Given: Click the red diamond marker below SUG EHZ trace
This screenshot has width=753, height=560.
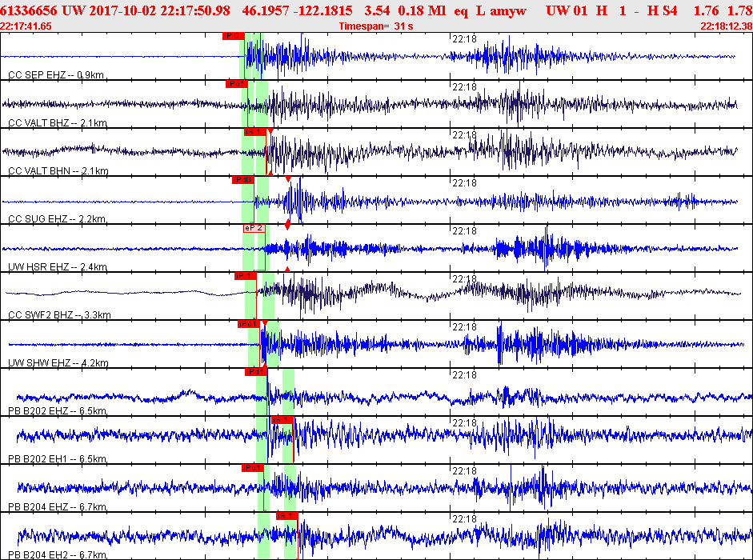Looking at the screenshot, I should click(x=287, y=224).
